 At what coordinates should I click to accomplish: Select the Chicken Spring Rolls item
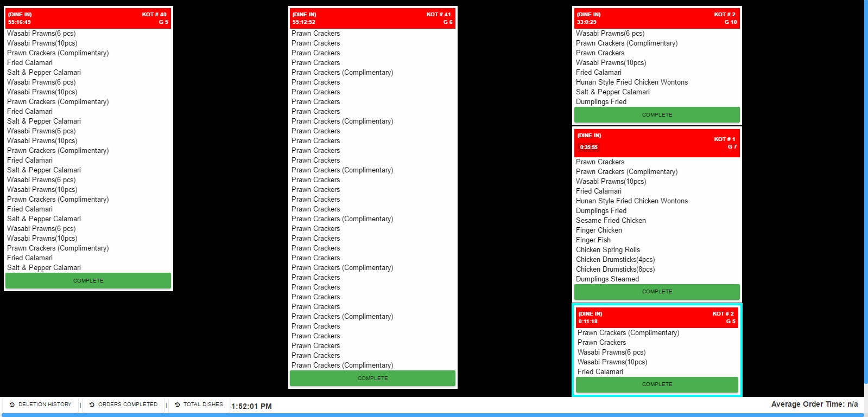coord(607,250)
